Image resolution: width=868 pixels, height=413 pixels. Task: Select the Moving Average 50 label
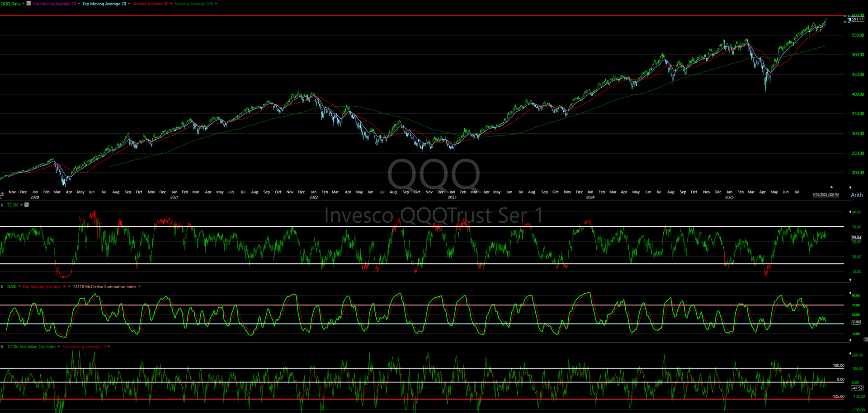click(x=151, y=4)
